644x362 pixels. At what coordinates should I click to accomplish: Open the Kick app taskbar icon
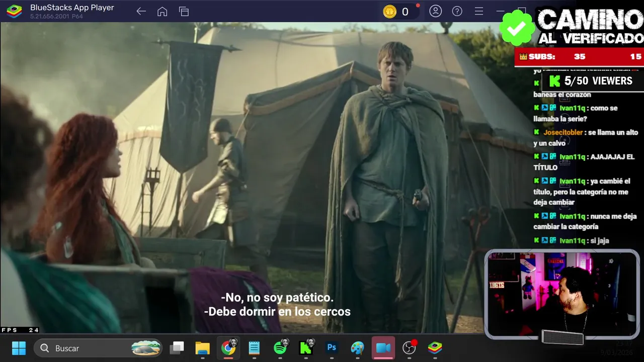point(306,348)
